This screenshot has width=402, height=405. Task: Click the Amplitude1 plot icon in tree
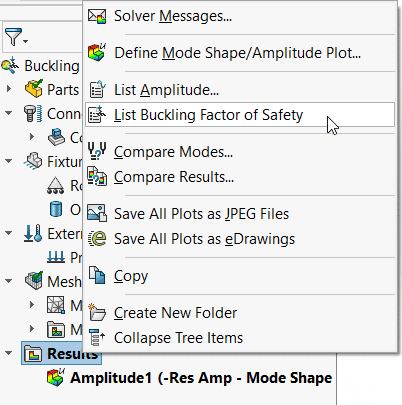56,378
